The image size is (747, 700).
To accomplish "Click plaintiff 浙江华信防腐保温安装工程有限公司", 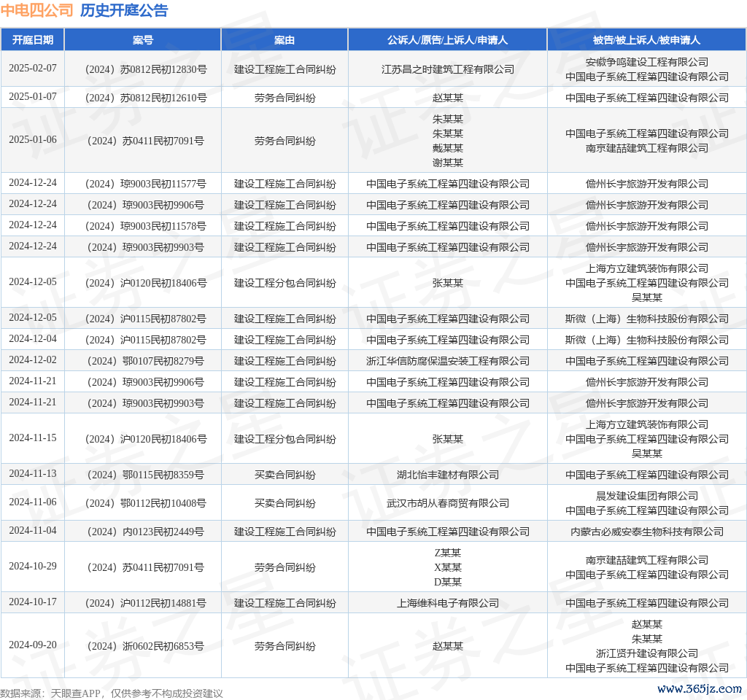I will 447,362.
